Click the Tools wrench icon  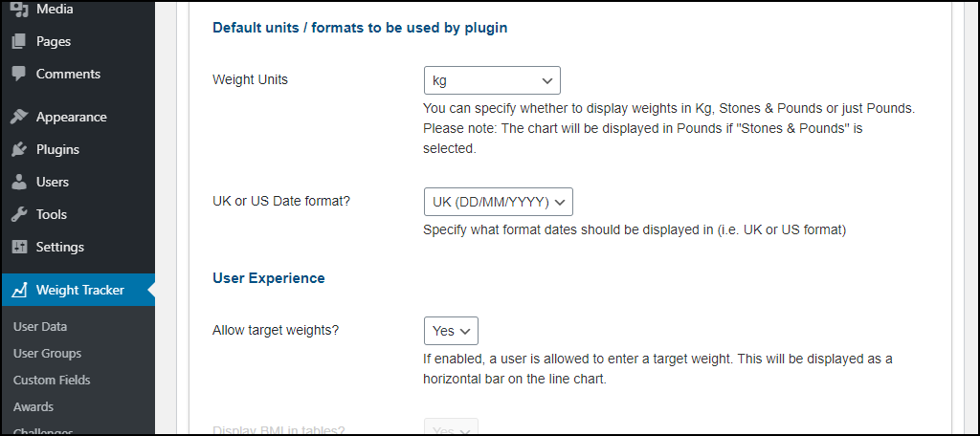coord(19,214)
